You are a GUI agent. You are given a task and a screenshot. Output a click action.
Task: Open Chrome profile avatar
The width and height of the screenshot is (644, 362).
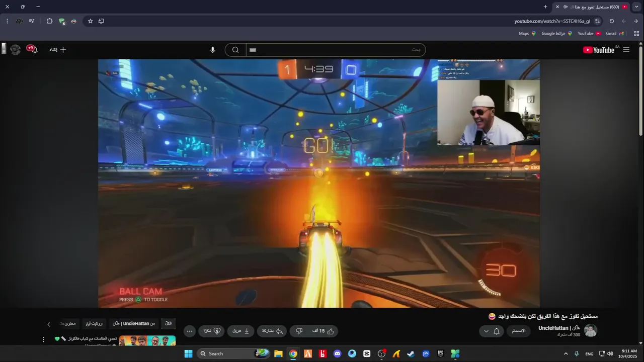point(19,21)
